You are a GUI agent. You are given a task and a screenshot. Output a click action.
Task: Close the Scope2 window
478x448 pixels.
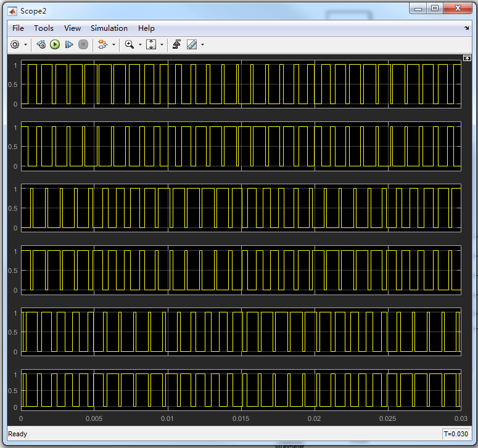tap(458, 8)
